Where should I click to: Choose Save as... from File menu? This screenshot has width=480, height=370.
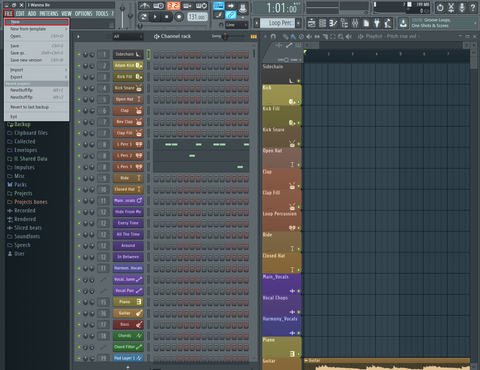[37, 53]
